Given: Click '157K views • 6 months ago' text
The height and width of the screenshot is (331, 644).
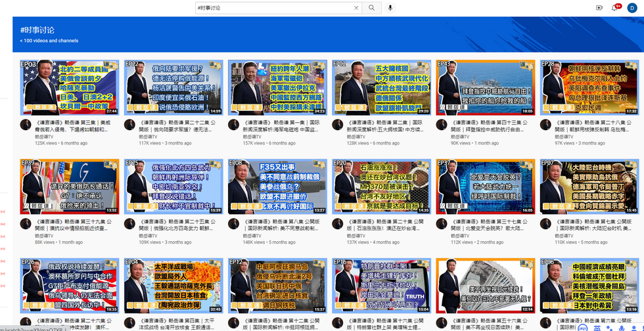Looking at the screenshot, I should 269,143.
